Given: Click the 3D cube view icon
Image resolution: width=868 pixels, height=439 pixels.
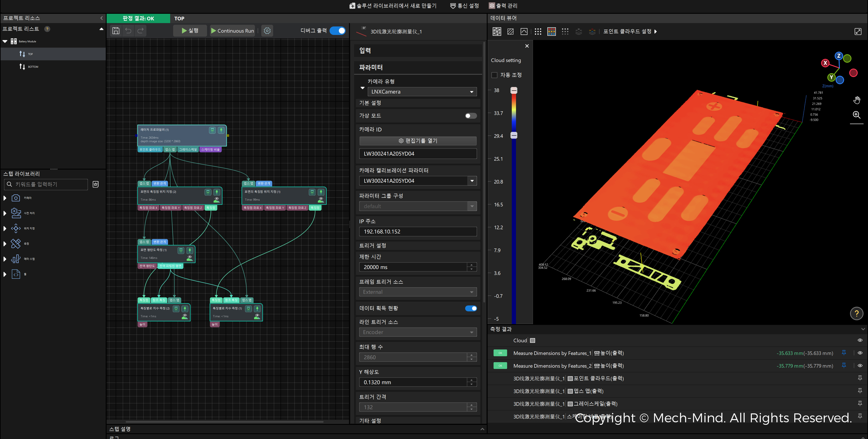Looking at the screenshot, I should 497,31.
